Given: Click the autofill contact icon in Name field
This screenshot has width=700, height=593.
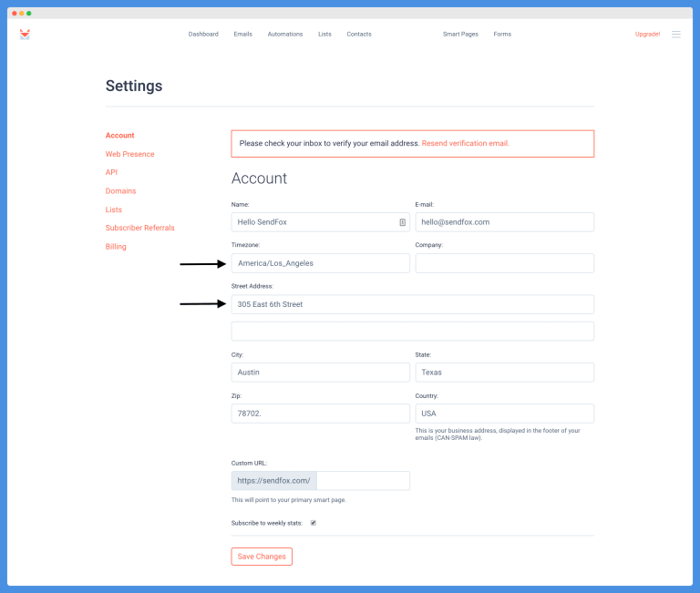Looking at the screenshot, I should pos(402,222).
